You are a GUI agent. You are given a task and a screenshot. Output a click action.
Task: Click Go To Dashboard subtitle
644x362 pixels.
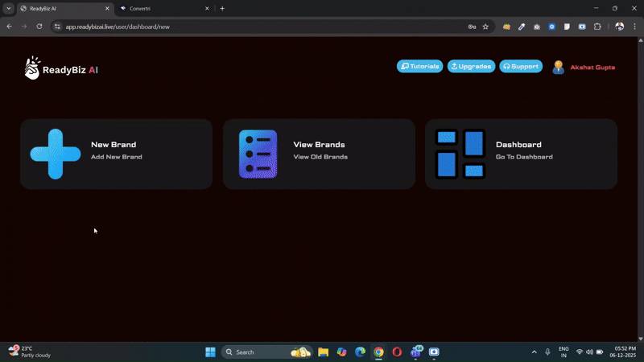point(524,157)
